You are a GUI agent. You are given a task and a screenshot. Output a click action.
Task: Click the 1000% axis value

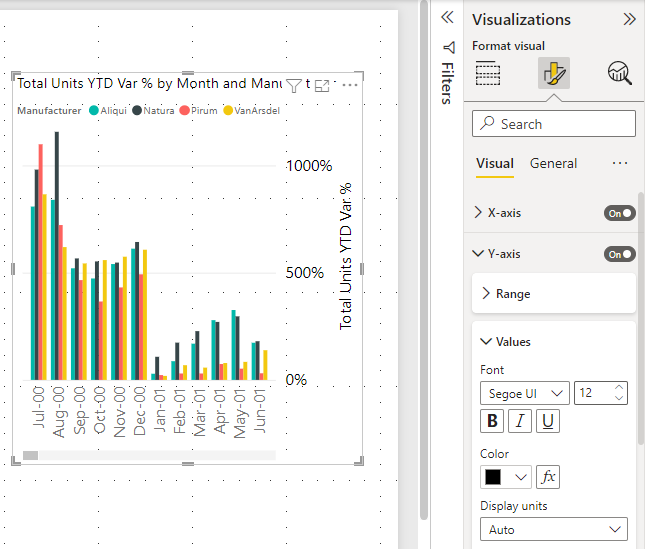point(309,166)
